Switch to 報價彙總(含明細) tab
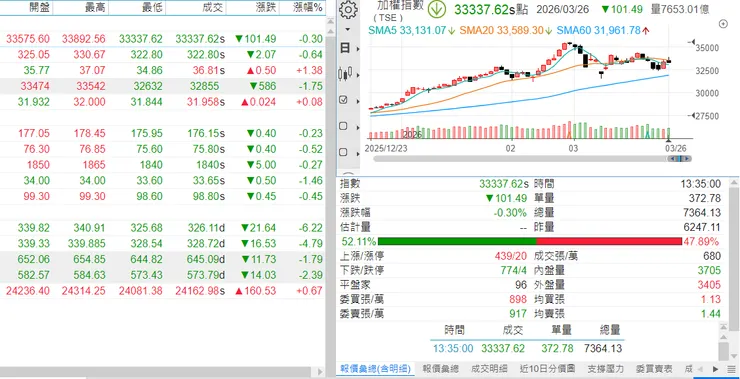 pyautogui.click(x=376, y=369)
